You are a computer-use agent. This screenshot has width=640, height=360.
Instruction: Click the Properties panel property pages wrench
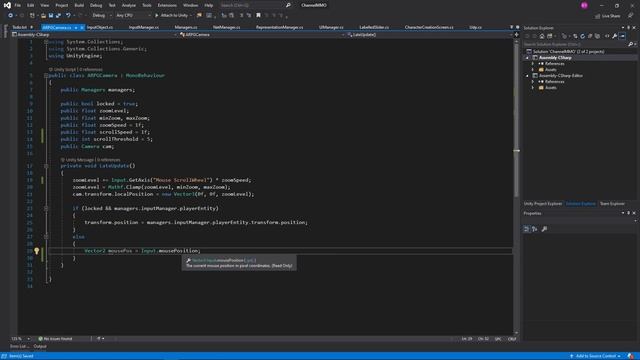pos(544,229)
